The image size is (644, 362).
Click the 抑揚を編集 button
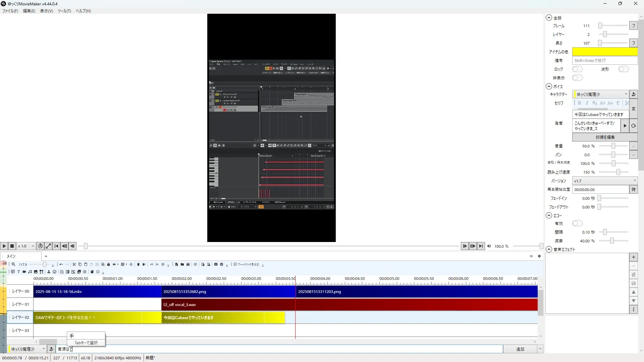tap(605, 137)
